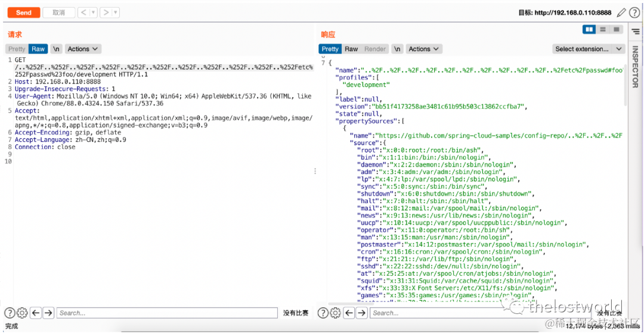Jump to next response search match

pos(362,313)
